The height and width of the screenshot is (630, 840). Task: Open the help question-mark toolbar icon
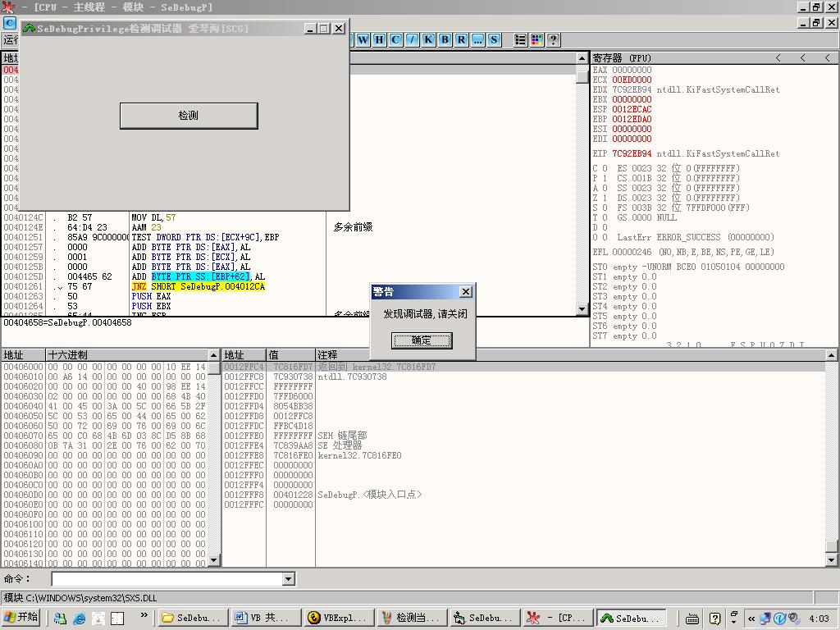coord(554,39)
